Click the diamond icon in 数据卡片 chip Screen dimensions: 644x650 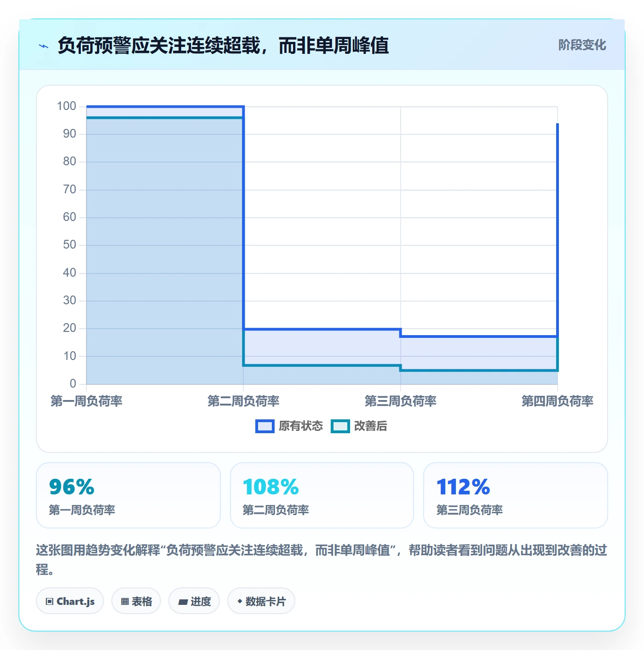[x=240, y=601]
